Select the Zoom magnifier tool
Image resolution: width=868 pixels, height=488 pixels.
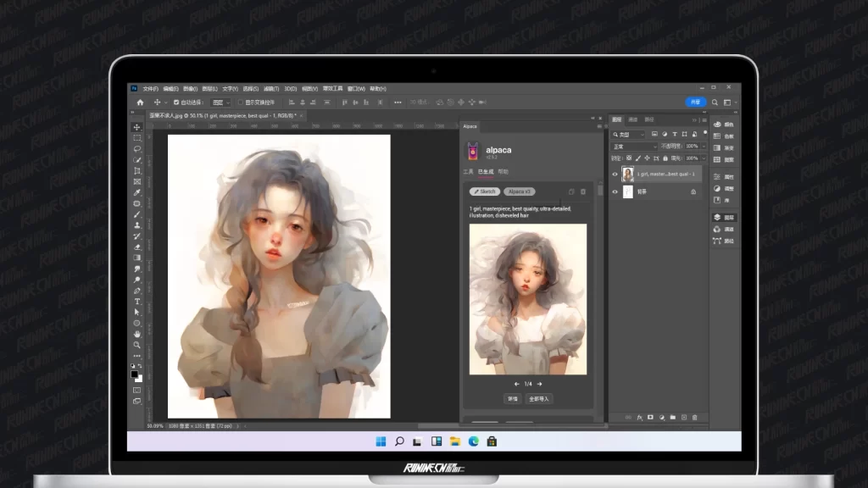click(x=136, y=345)
